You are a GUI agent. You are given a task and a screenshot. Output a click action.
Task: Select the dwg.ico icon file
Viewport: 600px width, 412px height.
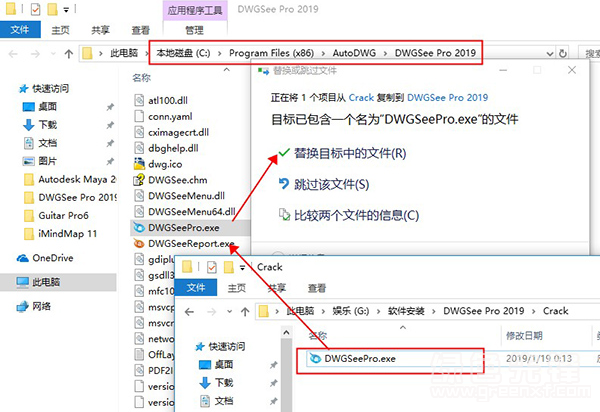click(139, 164)
